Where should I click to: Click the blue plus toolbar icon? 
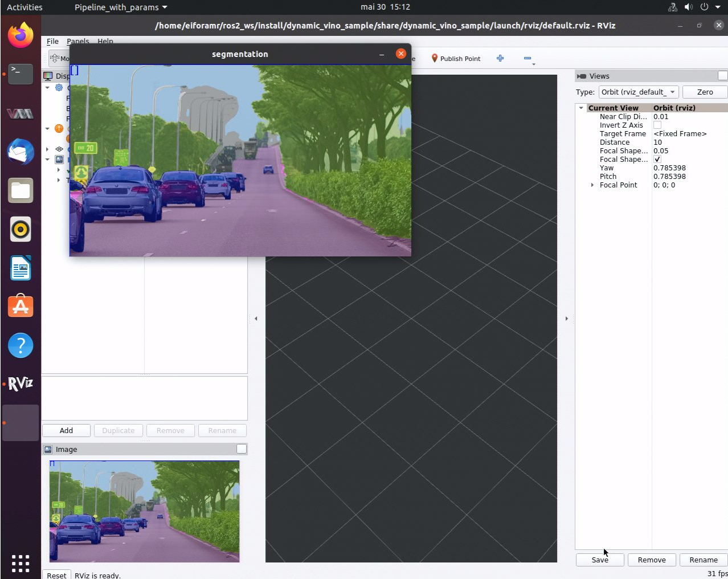click(x=500, y=58)
